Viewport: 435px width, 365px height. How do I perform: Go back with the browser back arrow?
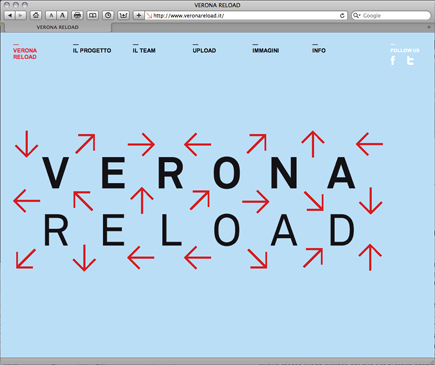(x=10, y=15)
